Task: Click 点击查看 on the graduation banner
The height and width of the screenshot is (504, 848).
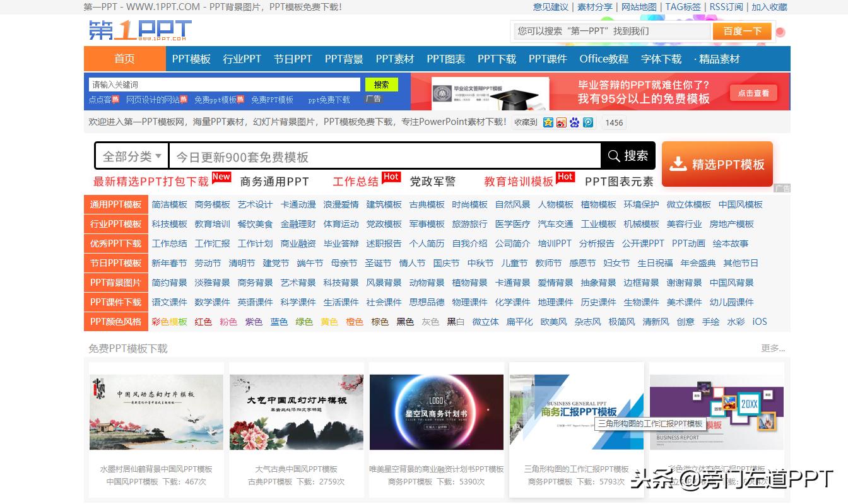Action: (753, 92)
